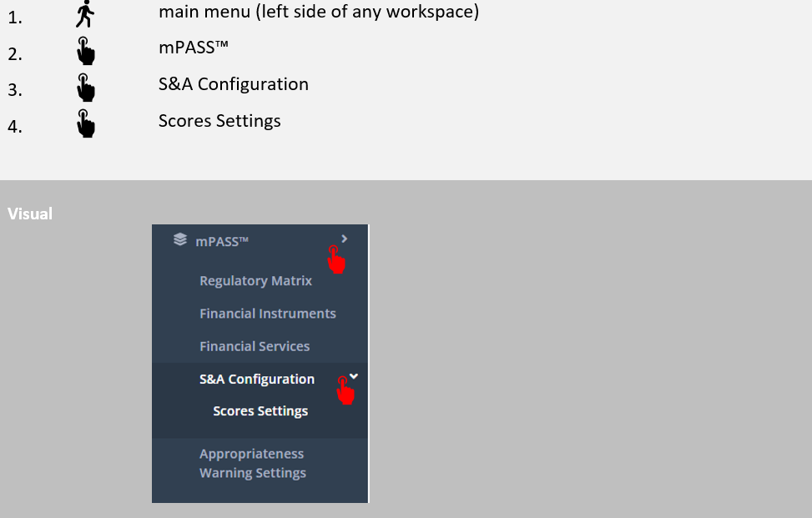Select the S&A Configuration sidebar menu item
The height and width of the screenshot is (518, 812).
(x=257, y=379)
